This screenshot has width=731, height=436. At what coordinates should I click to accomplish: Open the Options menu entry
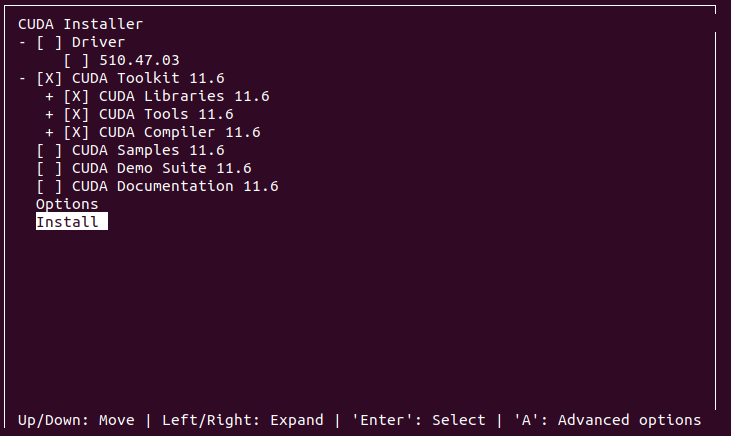(67, 204)
